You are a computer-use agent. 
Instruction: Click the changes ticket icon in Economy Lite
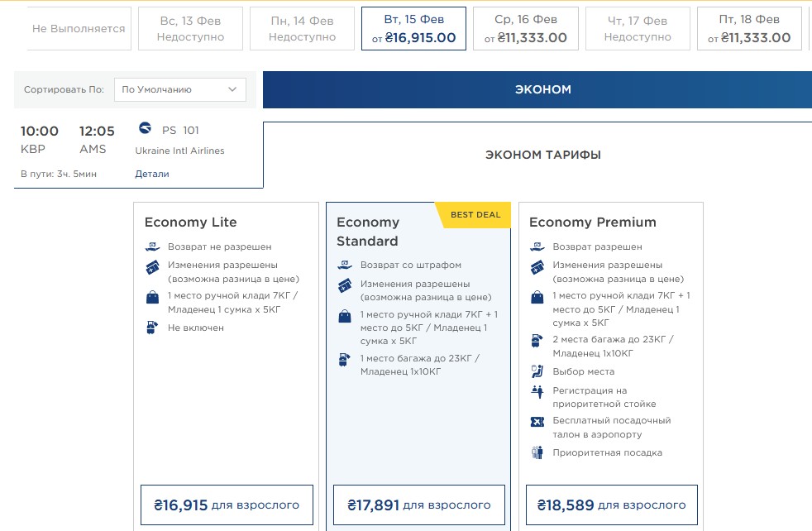(152, 267)
